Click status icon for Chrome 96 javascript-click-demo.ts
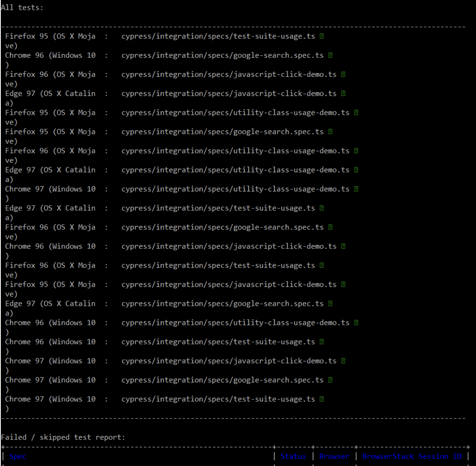476x466 pixels. (x=343, y=246)
